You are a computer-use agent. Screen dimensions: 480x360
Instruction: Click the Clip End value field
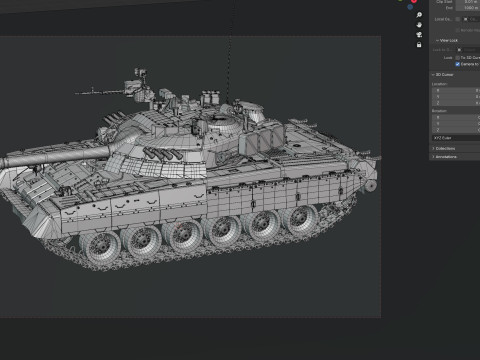468,8
